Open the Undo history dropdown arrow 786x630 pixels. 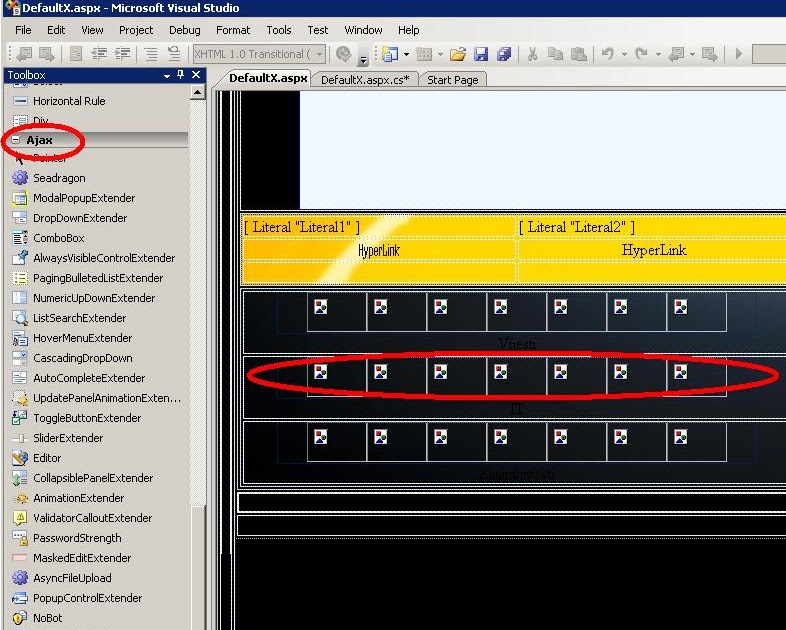coord(624,54)
